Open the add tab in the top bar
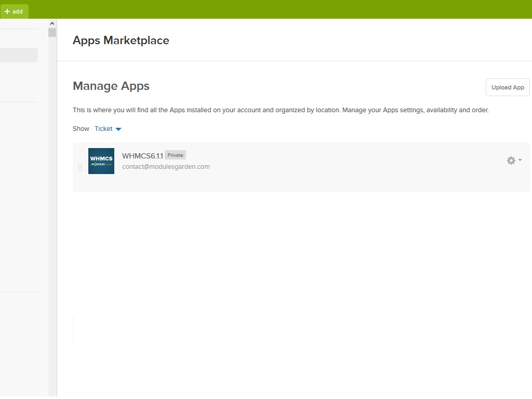The image size is (532, 399). click(x=14, y=11)
